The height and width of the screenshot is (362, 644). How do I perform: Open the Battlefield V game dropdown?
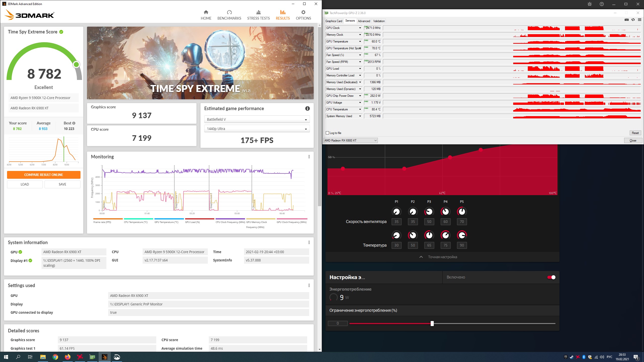pyautogui.click(x=257, y=119)
